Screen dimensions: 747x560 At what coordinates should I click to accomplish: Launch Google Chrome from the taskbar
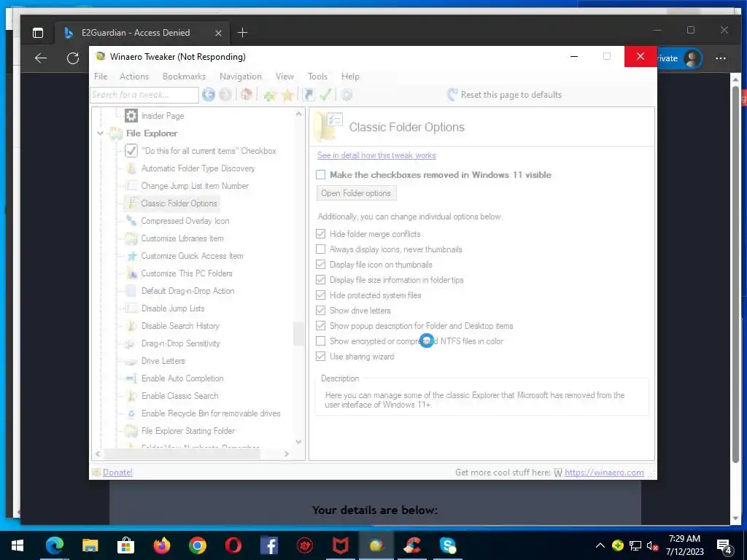pyautogui.click(x=197, y=545)
